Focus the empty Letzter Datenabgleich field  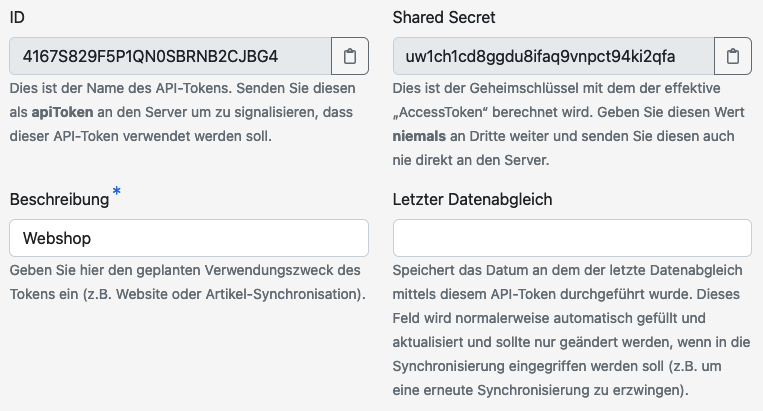click(x=572, y=238)
